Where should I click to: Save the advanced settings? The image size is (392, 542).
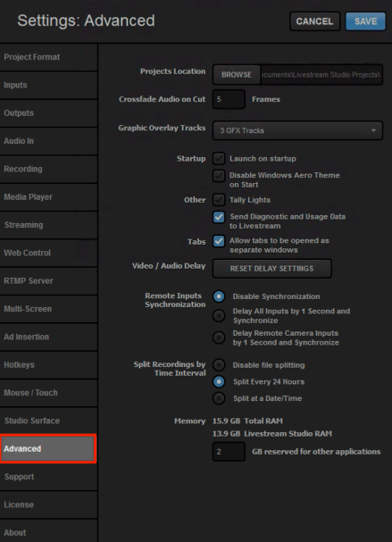tap(366, 21)
